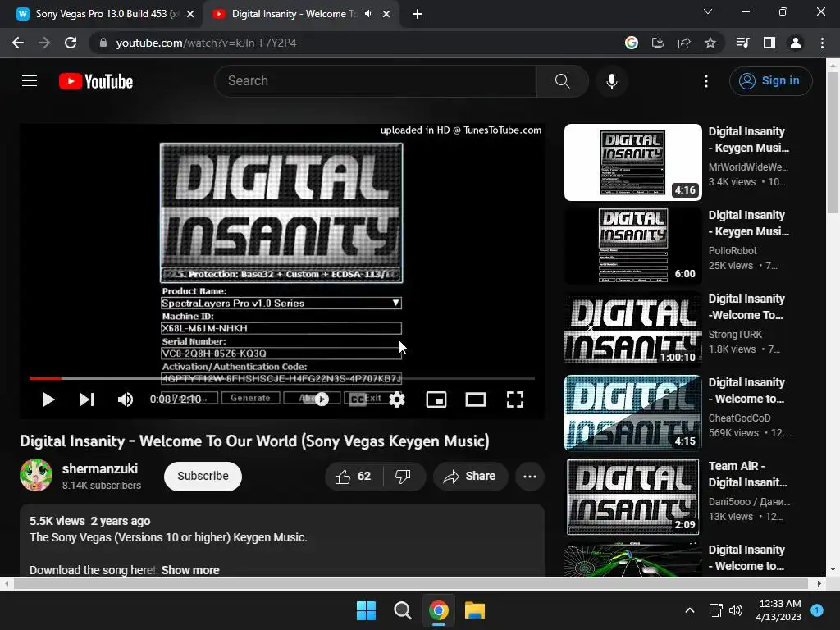Open StrongTURK 1:00:10 video thumbnail
Image resolution: width=840 pixels, height=630 pixels.
(x=633, y=330)
